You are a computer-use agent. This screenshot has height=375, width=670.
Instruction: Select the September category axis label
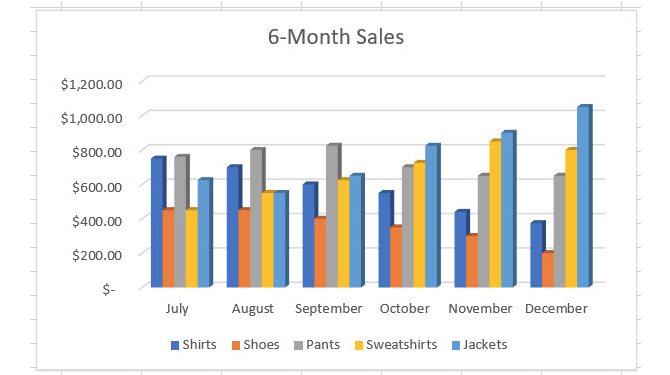(329, 309)
